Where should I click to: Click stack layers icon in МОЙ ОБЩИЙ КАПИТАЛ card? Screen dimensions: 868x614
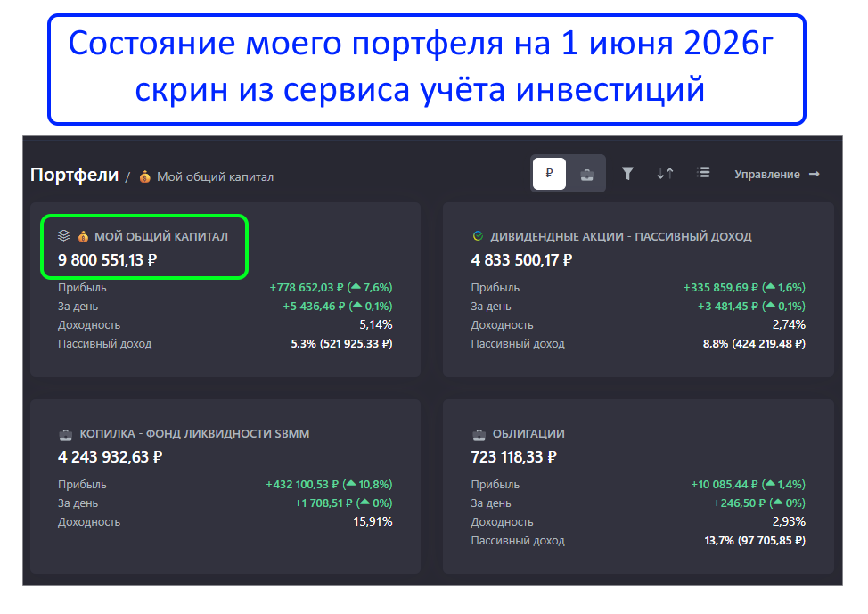click(63, 236)
